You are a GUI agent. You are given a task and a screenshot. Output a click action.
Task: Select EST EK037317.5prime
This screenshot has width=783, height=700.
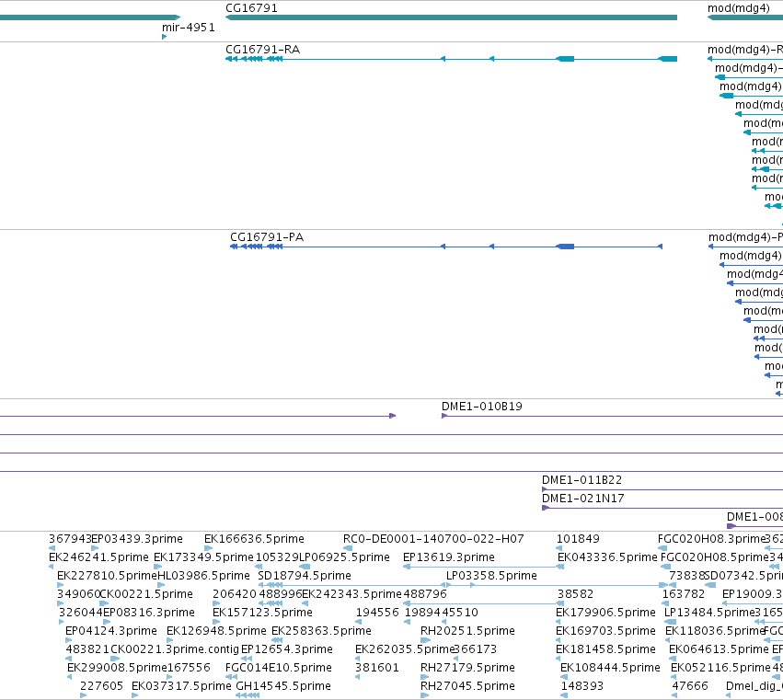pos(182,686)
